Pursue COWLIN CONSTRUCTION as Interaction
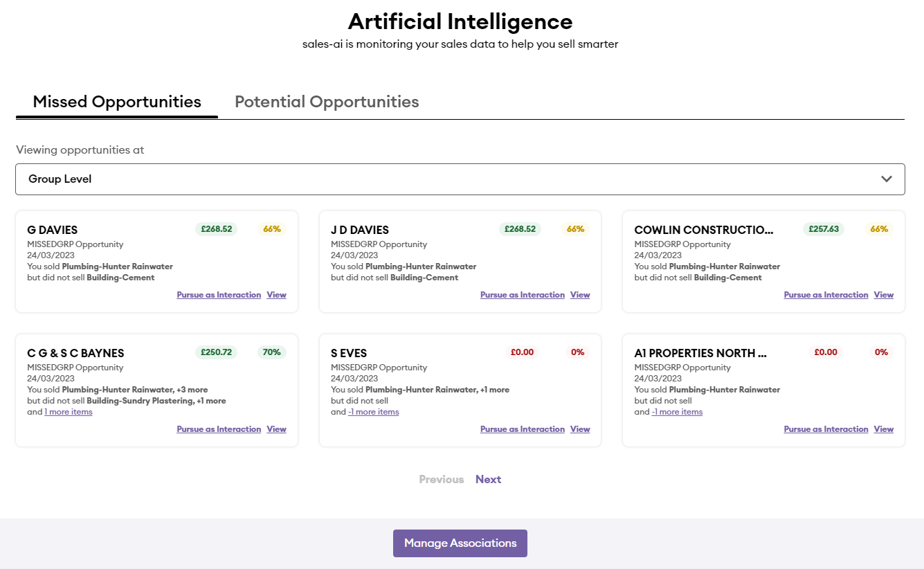The width and height of the screenshot is (924, 569). tap(826, 295)
